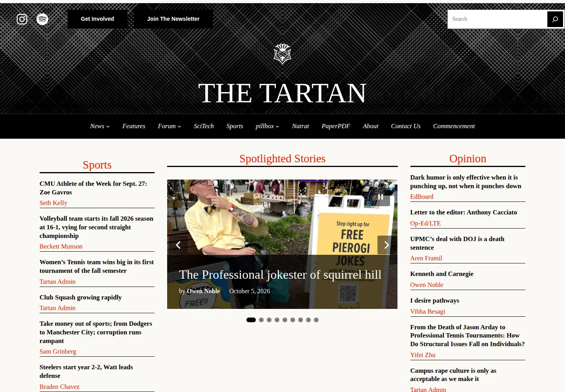This screenshot has width=565, height=392.
Task: Open author Vibha Besagi's page
Action: point(428,312)
